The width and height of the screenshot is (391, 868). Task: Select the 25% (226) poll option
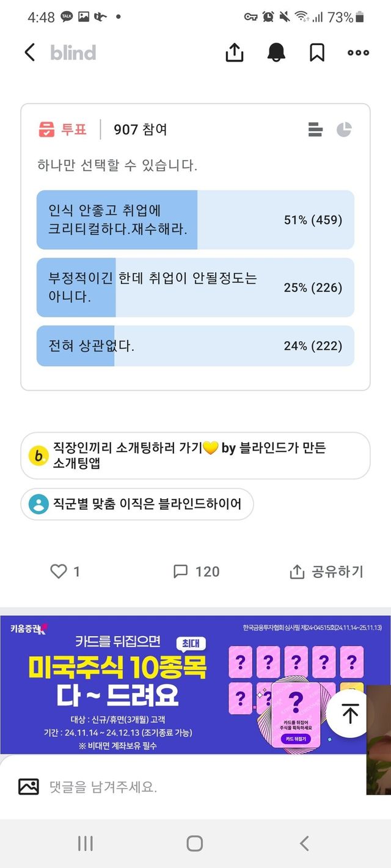point(195,288)
